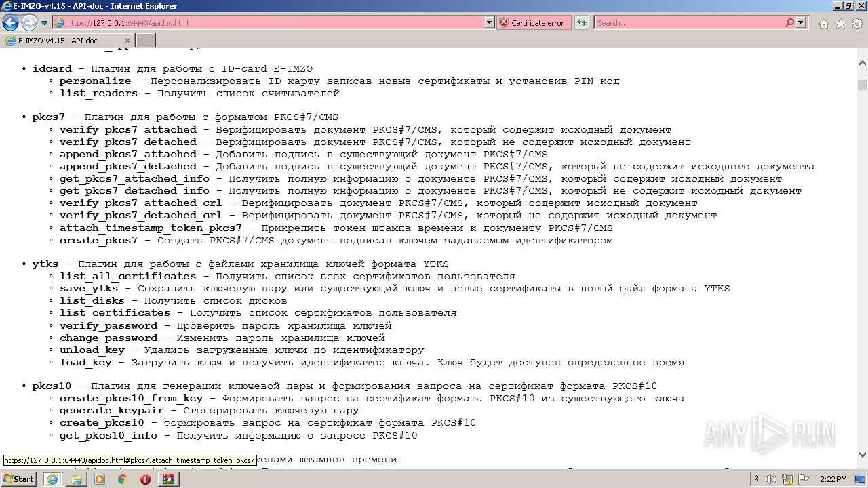The height and width of the screenshot is (488, 868).
Task: Open Favorites star icon
Action: click(840, 24)
